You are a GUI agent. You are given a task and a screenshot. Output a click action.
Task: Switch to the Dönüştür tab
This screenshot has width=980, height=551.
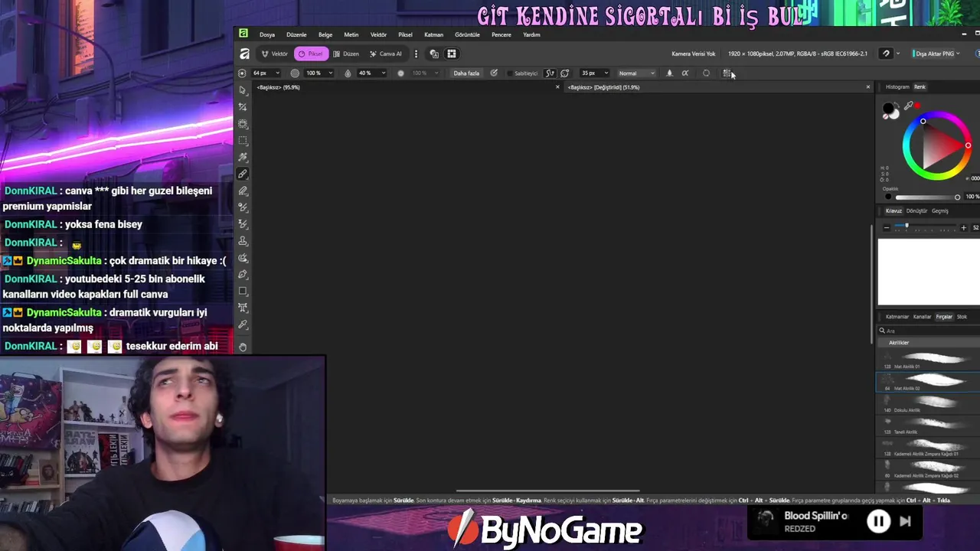(x=916, y=211)
